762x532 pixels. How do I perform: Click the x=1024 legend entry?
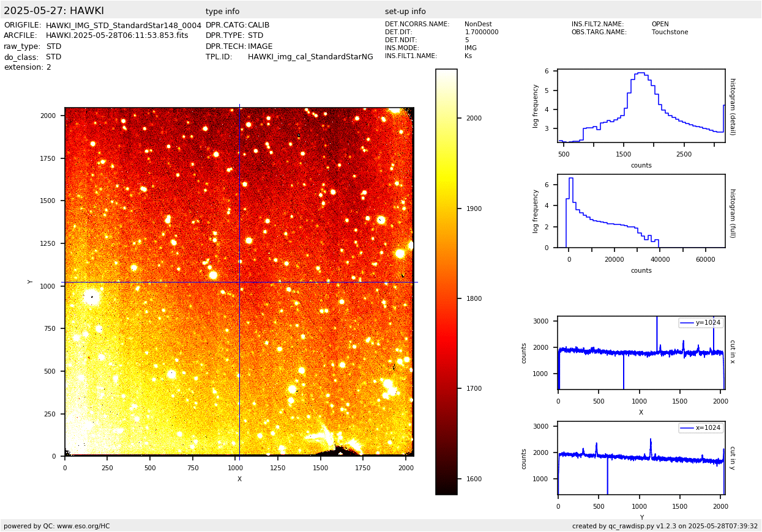click(x=701, y=428)
